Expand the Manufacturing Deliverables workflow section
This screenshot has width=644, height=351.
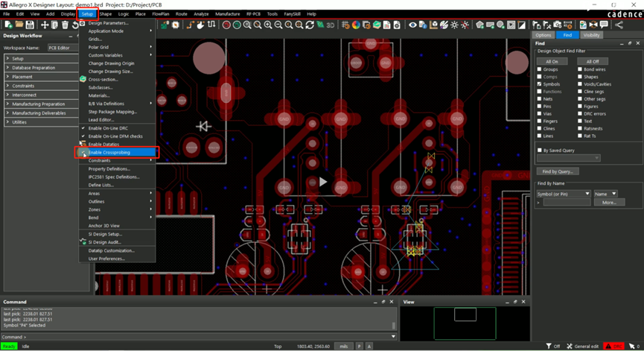click(x=7, y=113)
